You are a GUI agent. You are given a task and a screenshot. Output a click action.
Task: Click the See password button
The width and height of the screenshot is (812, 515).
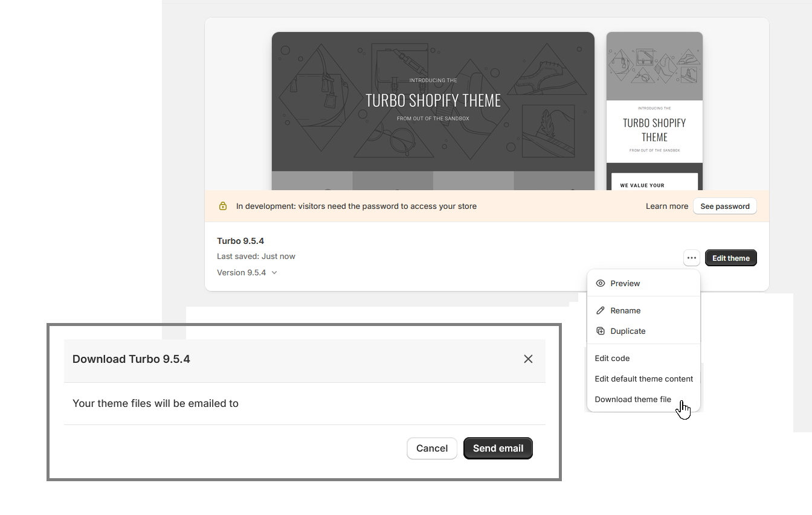[725, 206]
